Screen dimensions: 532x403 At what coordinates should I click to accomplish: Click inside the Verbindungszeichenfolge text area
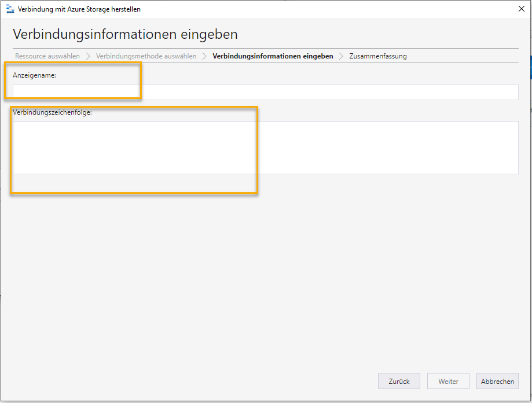pyautogui.click(x=265, y=147)
